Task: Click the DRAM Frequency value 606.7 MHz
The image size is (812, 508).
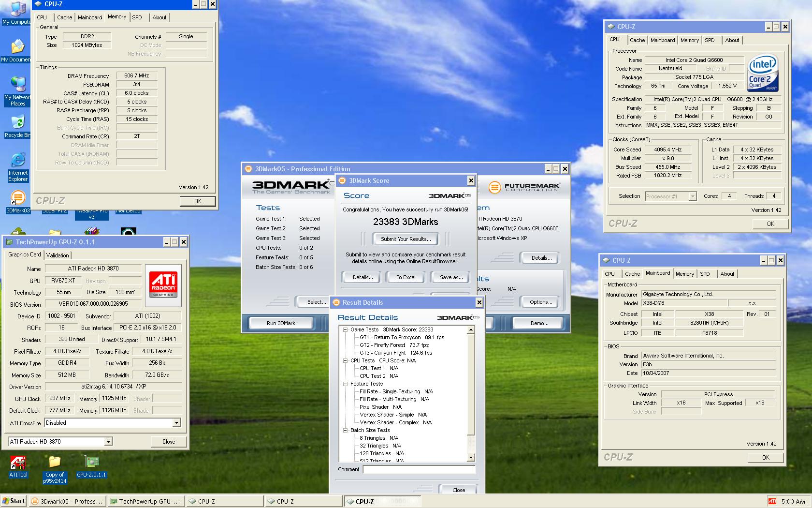Action: coord(137,75)
